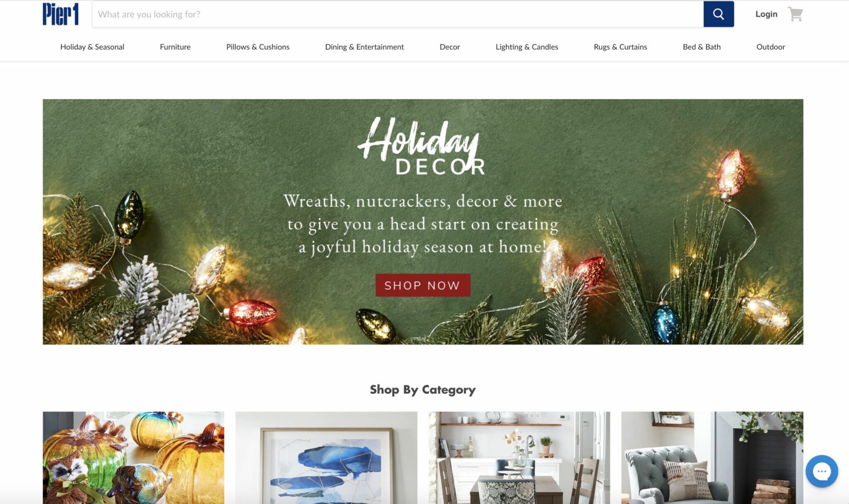Screen dimensions: 849x504
Task: Select Pillows & Cushions category
Action: pos(258,47)
